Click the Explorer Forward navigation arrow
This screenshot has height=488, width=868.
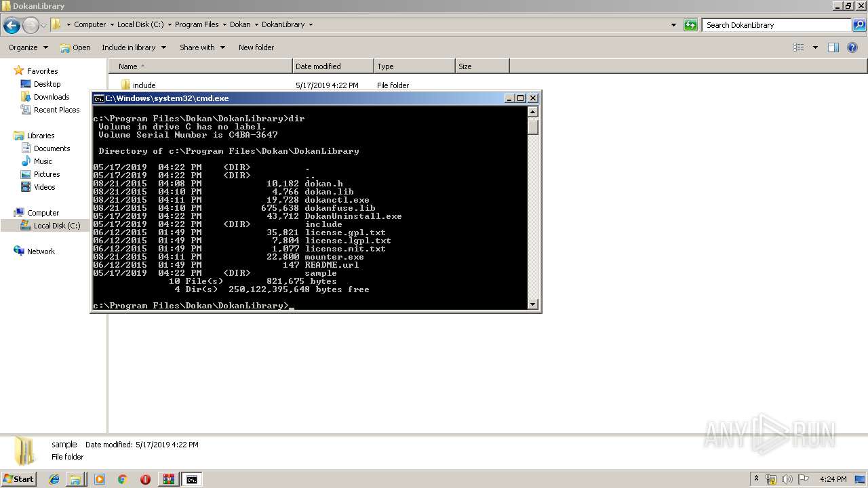(31, 26)
